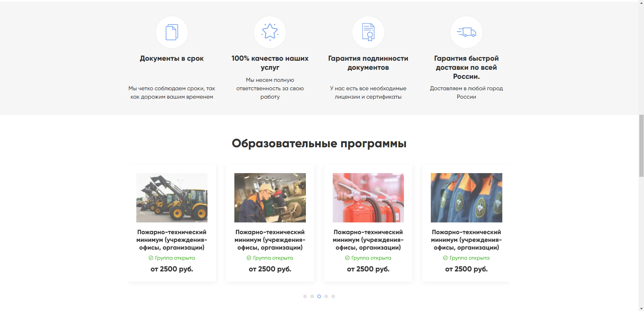Viewport: 644px width, 311px height.
Task: Click the green check icon under the machinist card
Action: coord(249,258)
